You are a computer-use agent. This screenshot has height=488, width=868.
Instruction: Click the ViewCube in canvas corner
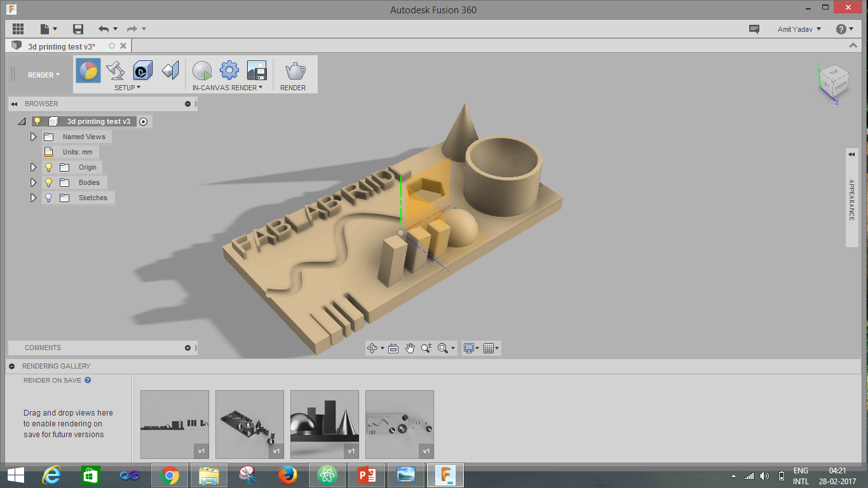(832, 81)
